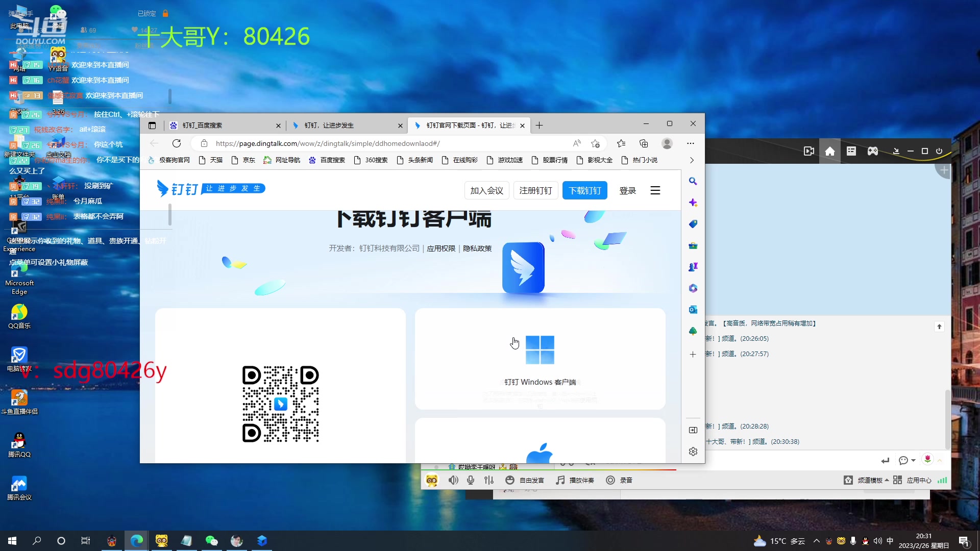Open the 京东 bookmark
The height and width of the screenshot is (551, 980).
[243, 160]
